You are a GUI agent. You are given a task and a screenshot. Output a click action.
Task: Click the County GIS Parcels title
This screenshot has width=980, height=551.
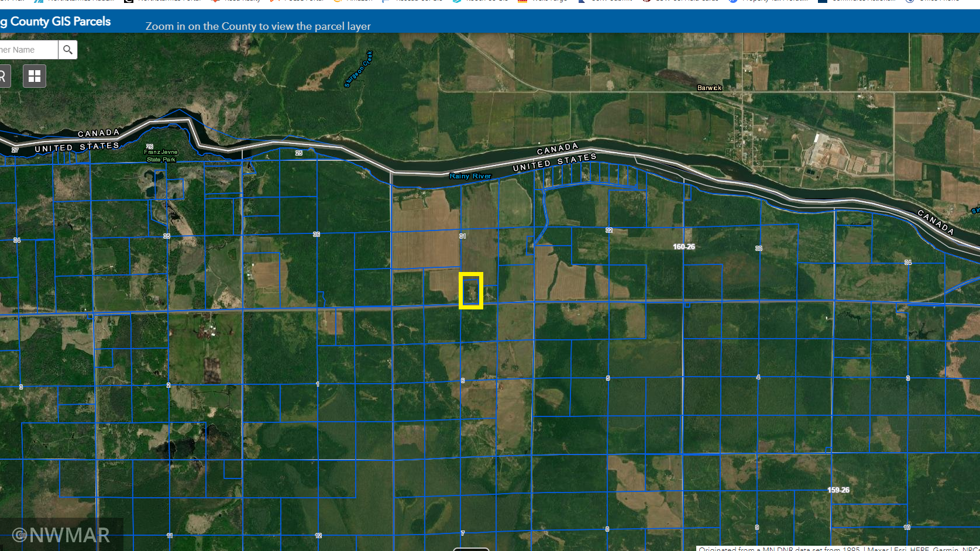click(x=57, y=22)
